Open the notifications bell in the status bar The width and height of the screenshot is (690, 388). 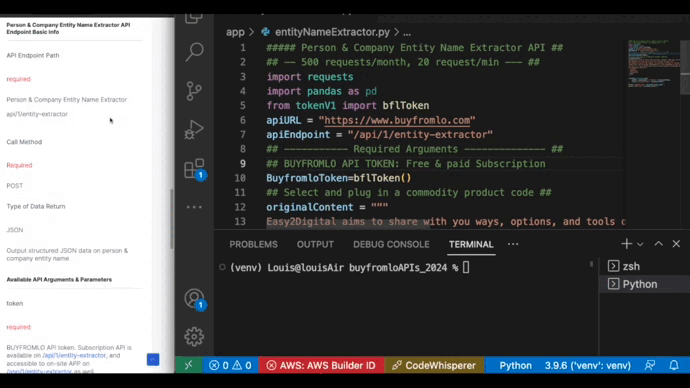[x=674, y=365]
